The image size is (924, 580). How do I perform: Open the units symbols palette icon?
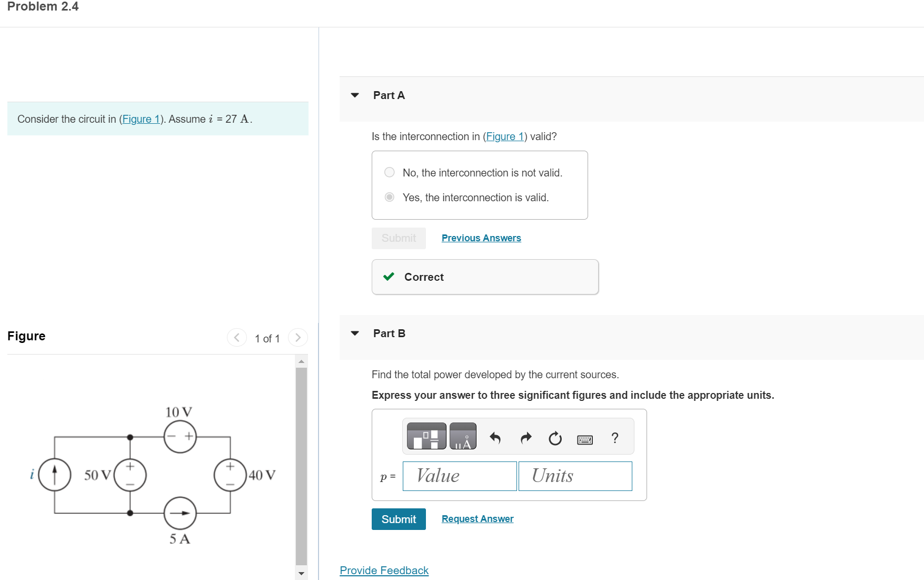coord(463,436)
